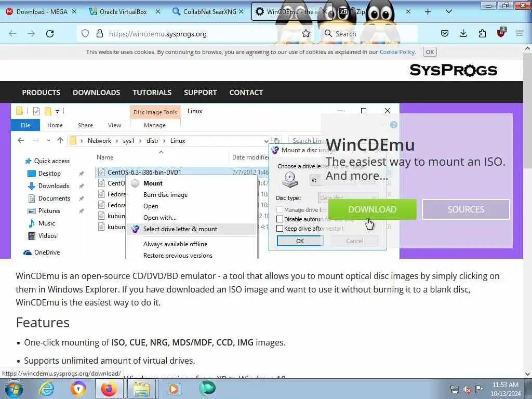Click the Features heading text
This screenshot has width=532, height=399.
[43, 322]
